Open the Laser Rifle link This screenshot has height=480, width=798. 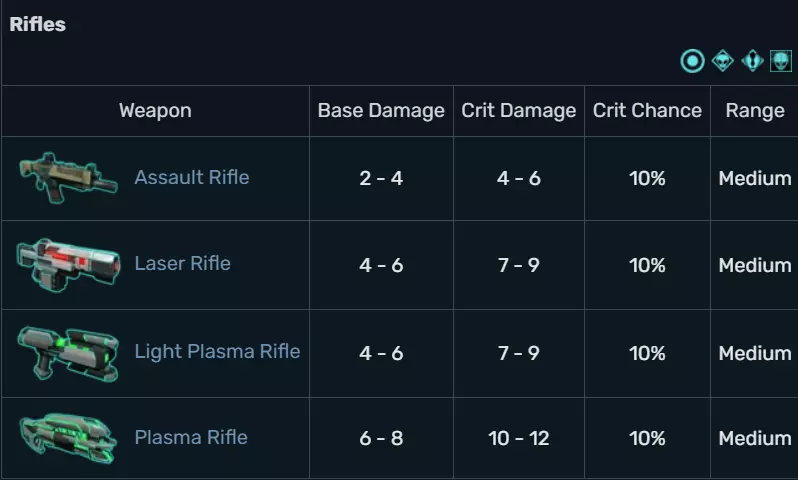(x=183, y=264)
